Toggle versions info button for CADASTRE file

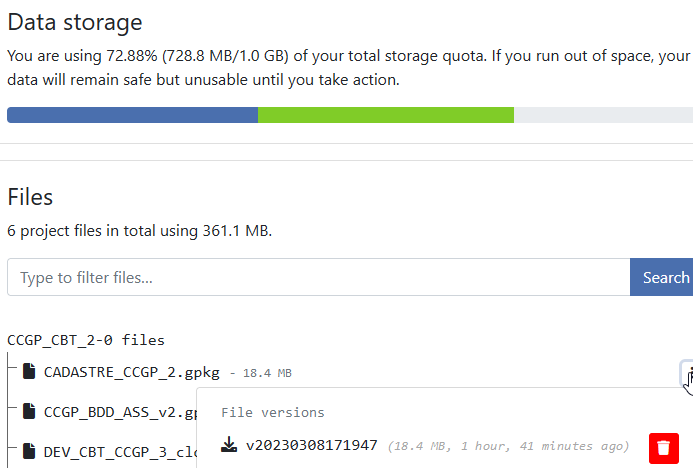688,374
